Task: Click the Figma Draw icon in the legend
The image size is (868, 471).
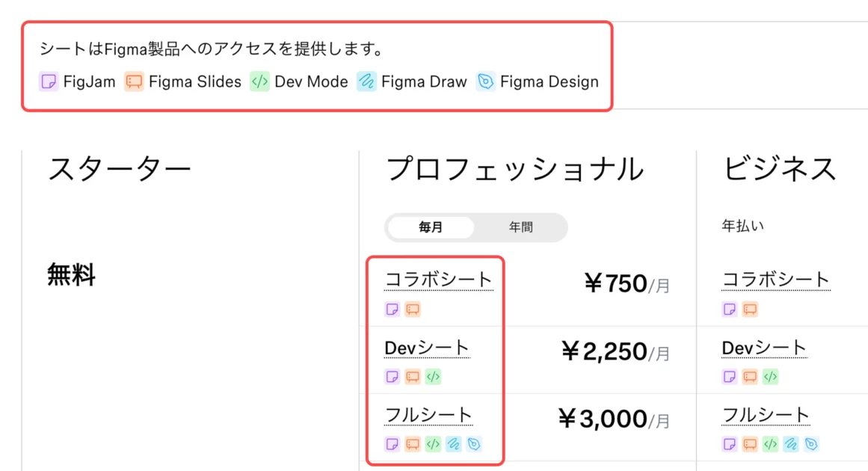Action: [366, 81]
